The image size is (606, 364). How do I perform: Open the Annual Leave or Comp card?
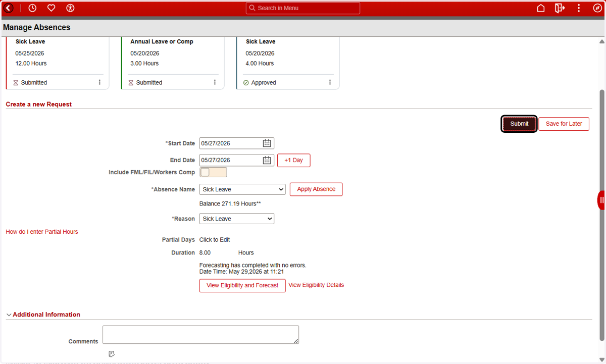(x=173, y=63)
